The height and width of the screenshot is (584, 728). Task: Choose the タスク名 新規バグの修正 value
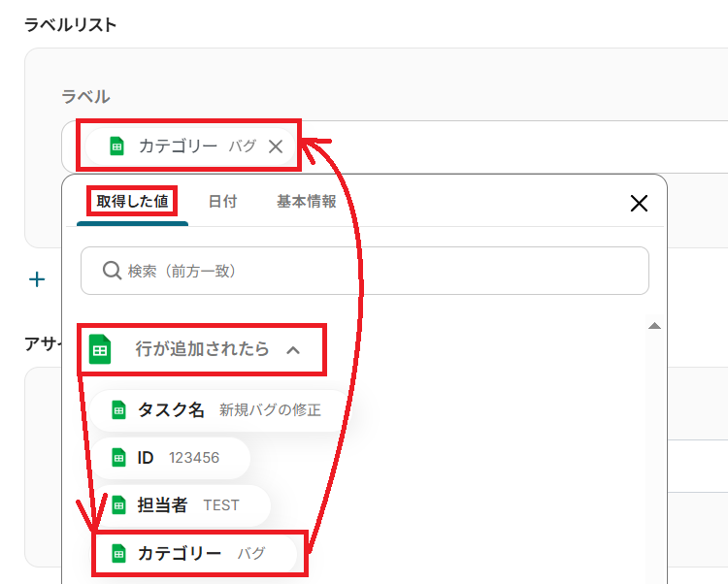[218, 410]
